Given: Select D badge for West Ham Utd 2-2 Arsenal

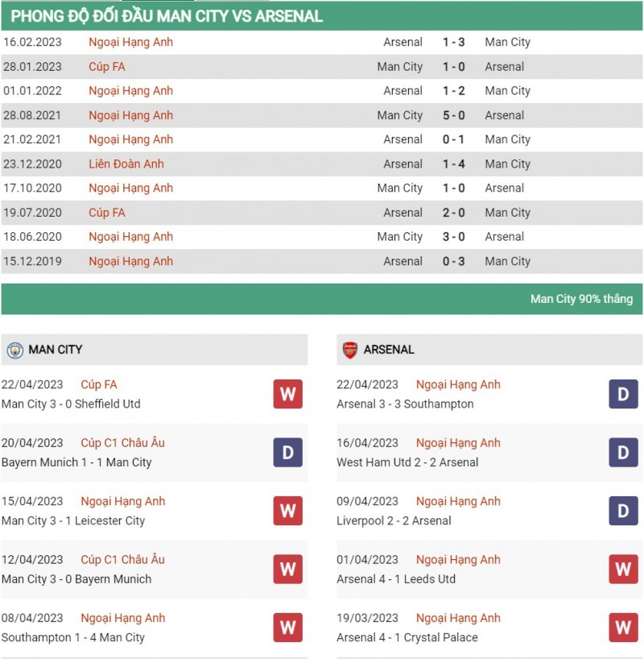Looking at the screenshot, I should pyautogui.click(x=623, y=453).
